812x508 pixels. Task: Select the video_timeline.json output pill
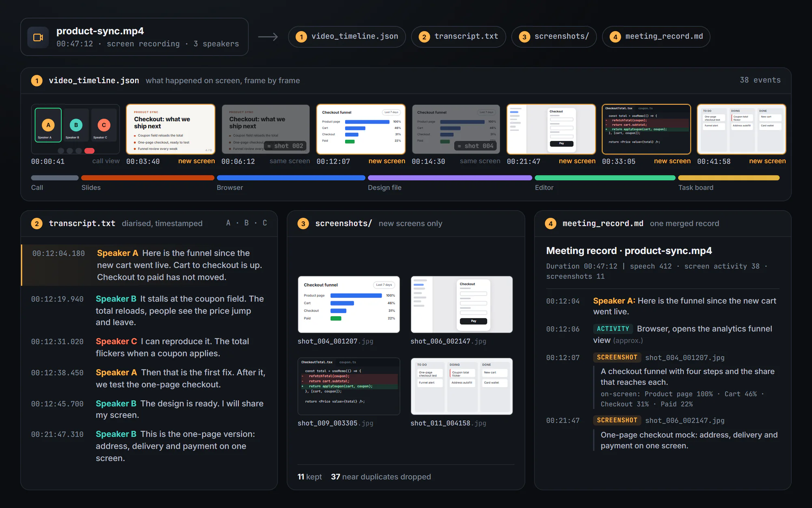click(347, 37)
